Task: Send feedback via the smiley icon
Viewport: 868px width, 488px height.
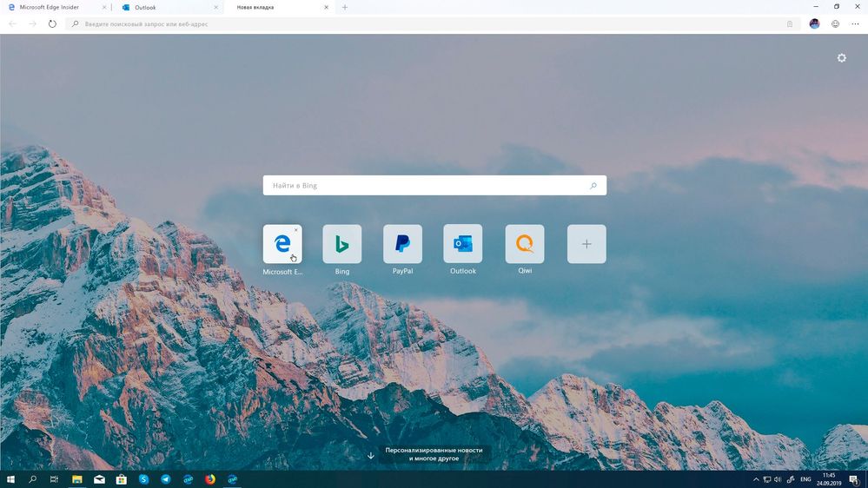Action: pos(835,23)
